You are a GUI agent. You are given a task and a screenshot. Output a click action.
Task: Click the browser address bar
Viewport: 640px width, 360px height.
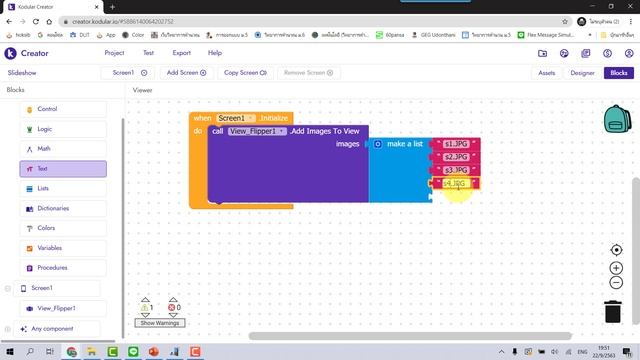(314, 22)
